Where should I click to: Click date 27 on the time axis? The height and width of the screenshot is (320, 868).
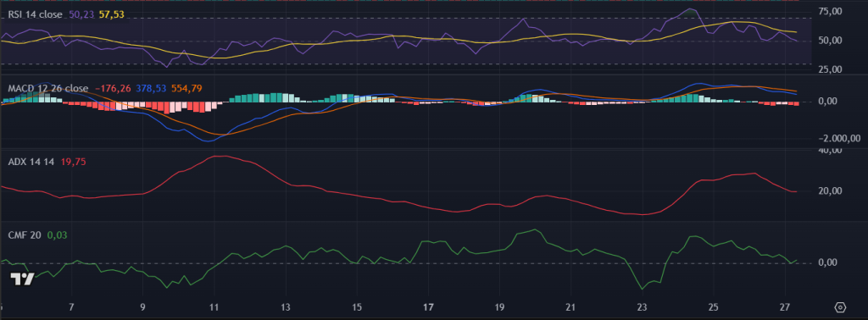tap(784, 306)
